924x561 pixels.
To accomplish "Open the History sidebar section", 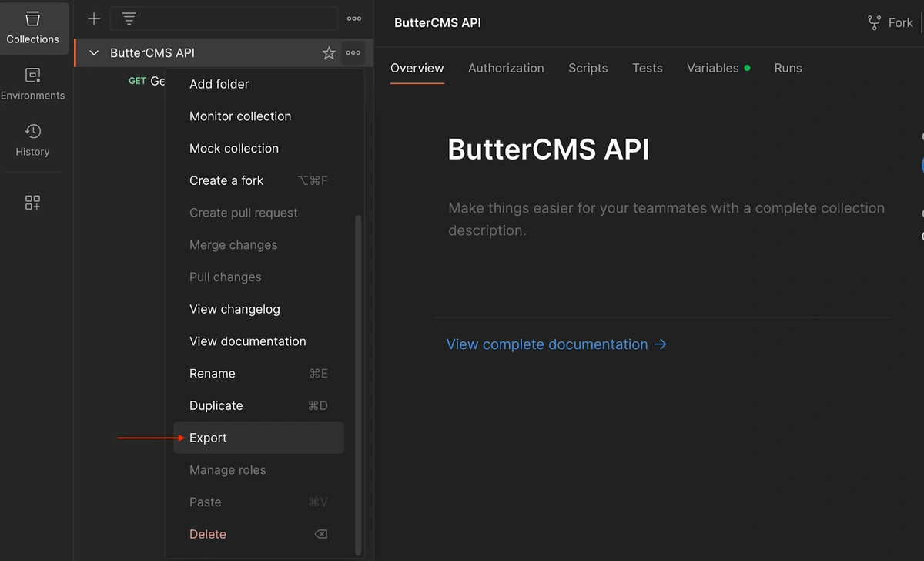I will (33, 140).
